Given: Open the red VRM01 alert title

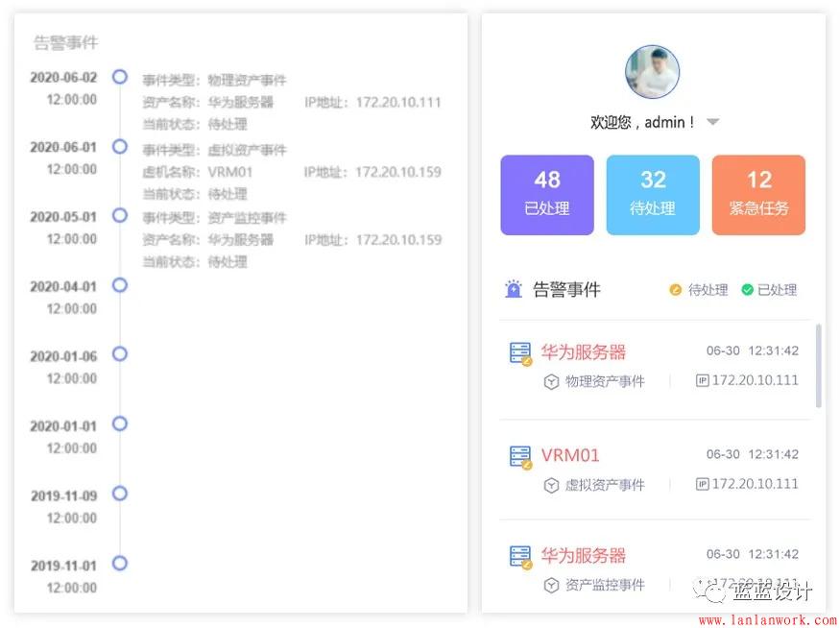Looking at the screenshot, I should pos(570,455).
